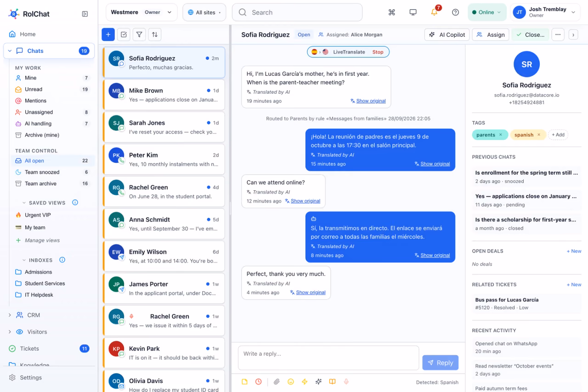Attach a file with the paperclip icon
Image resolution: width=588 pixels, height=392 pixels.
pos(277,382)
